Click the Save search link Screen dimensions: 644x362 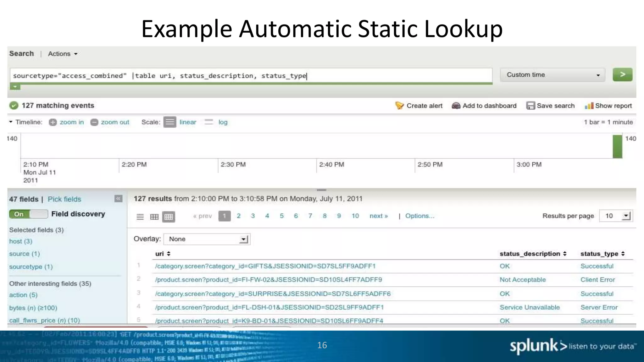pos(556,106)
